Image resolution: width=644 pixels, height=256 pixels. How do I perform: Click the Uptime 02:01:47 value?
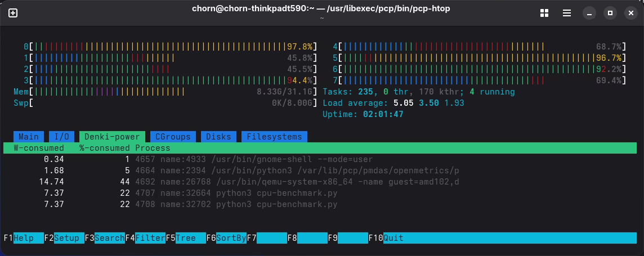pyautogui.click(x=383, y=114)
